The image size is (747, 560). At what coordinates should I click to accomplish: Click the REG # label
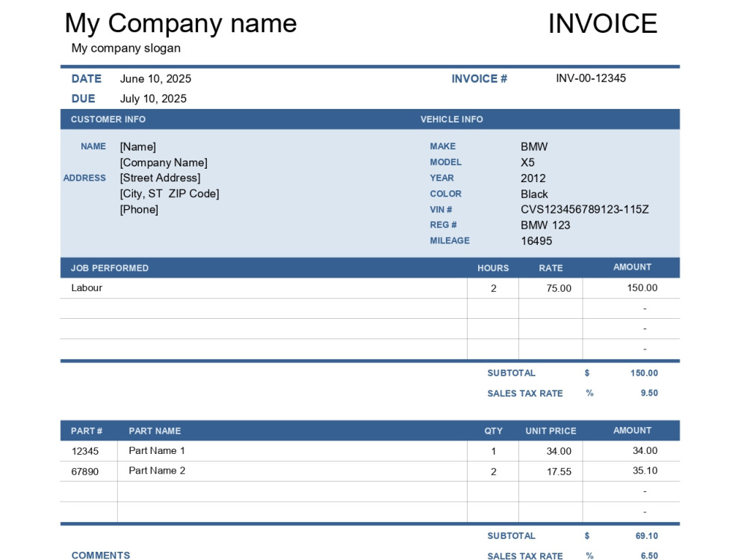[x=443, y=225]
